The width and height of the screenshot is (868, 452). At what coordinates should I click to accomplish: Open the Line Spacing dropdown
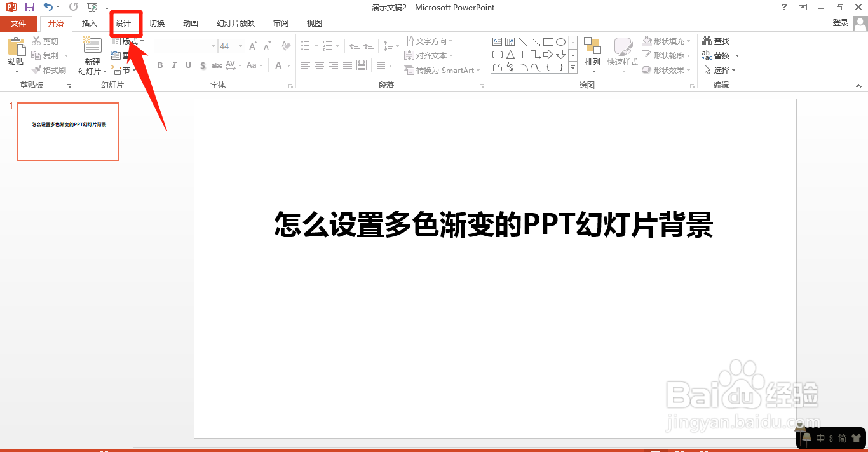point(391,46)
